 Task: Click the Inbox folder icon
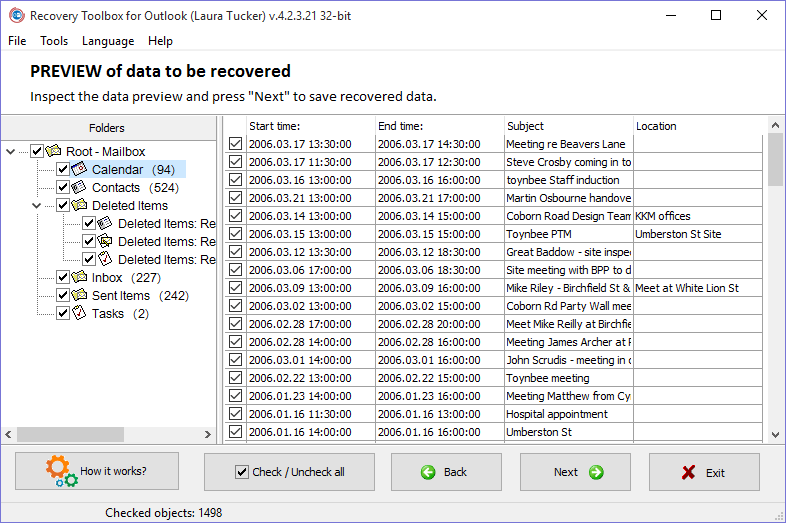click(x=79, y=277)
